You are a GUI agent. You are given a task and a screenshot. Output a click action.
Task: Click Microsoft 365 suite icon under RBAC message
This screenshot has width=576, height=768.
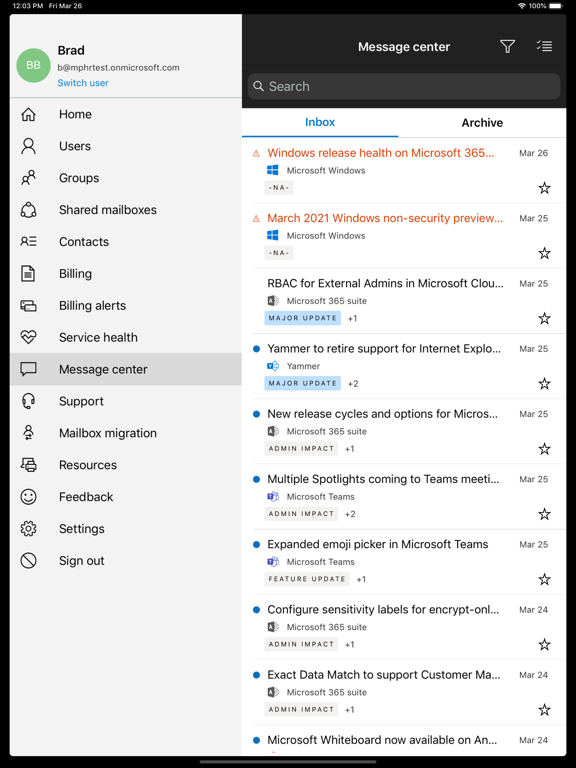[273, 301]
